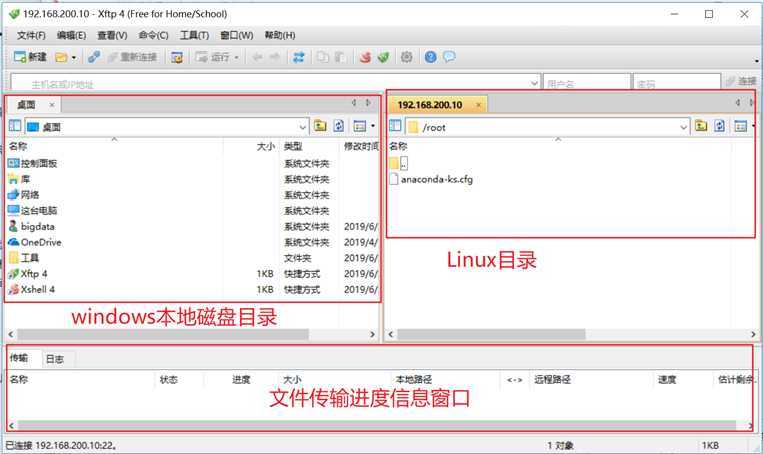Sort local list by 类型 column

[293, 146]
